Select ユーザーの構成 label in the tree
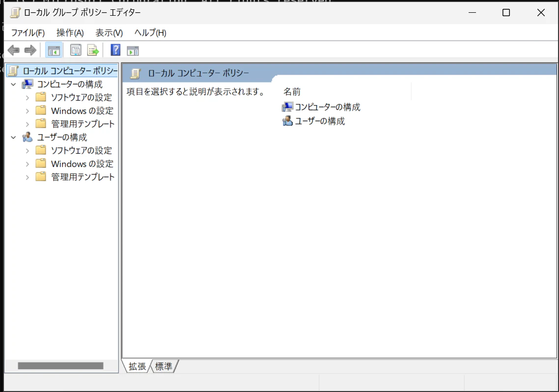Screen dimensions: 559x392 pos(62,137)
